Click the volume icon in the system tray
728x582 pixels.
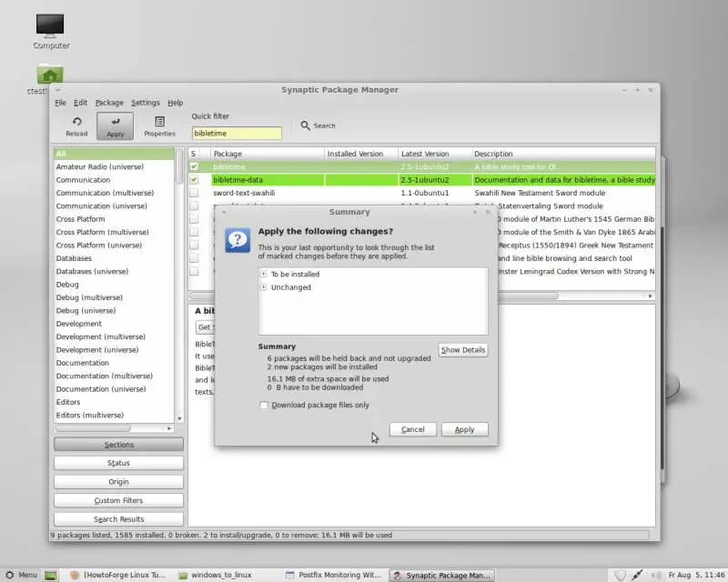point(655,575)
